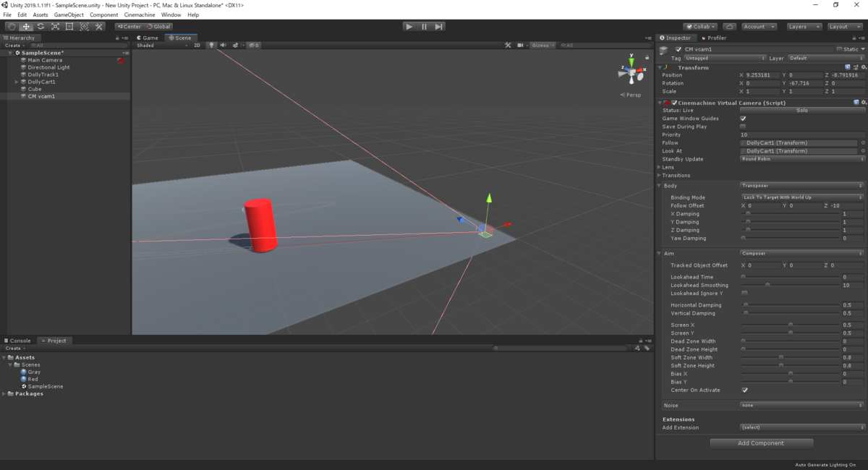
Task: Select the Hand tool in the toolbar
Action: pyautogui.click(x=12, y=27)
